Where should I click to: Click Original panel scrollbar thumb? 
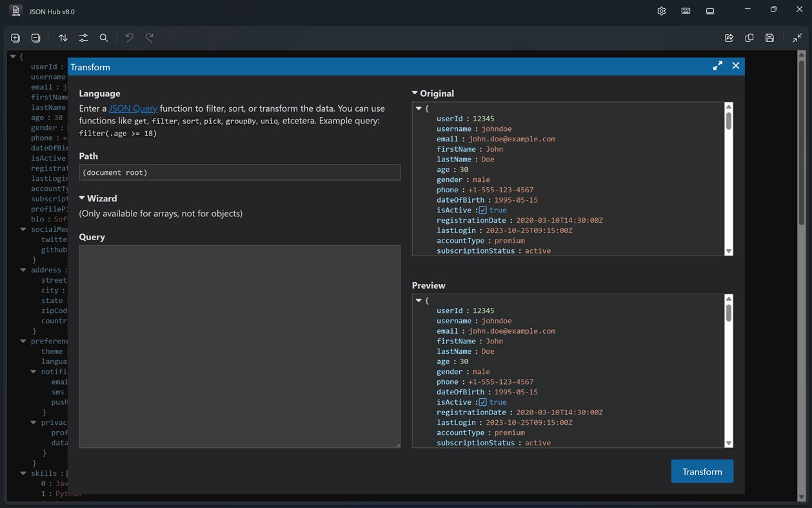coord(729,121)
